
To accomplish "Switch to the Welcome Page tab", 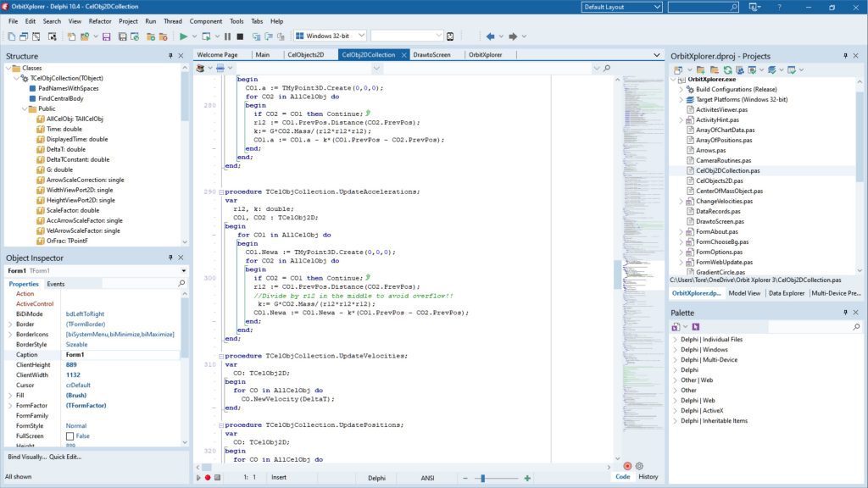I will pyautogui.click(x=218, y=55).
